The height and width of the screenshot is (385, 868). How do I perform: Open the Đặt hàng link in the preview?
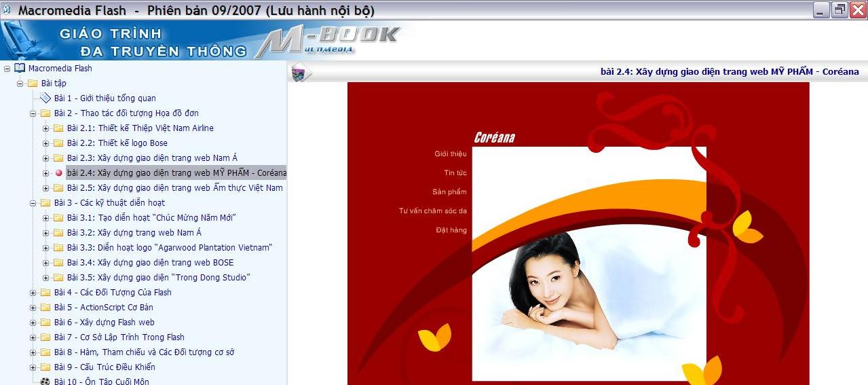coord(451,230)
